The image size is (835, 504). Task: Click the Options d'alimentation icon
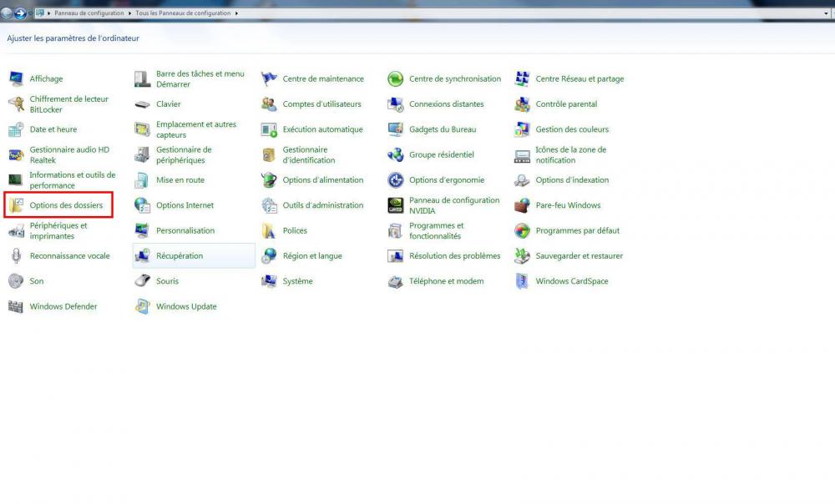pos(269,180)
